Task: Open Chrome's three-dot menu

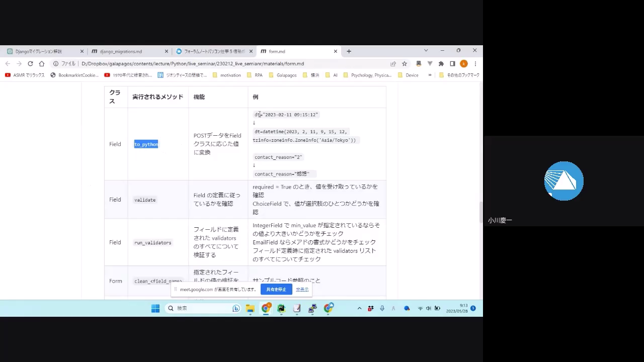Action: [x=475, y=64]
